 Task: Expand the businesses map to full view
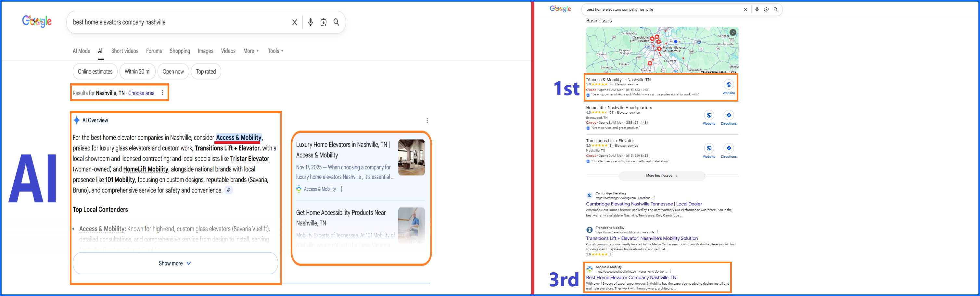[733, 33]
